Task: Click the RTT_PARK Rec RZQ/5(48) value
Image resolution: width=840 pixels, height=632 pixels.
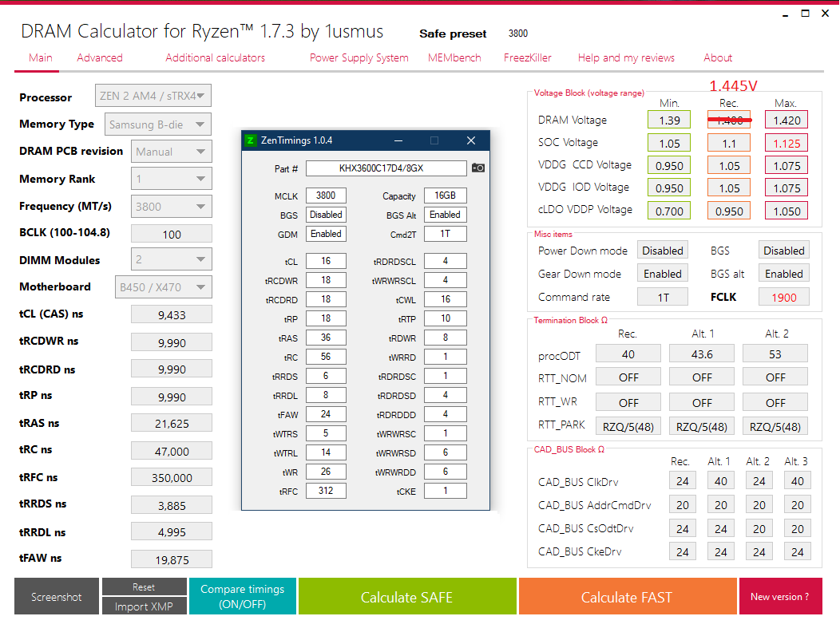Action: (x=628, y=426)
